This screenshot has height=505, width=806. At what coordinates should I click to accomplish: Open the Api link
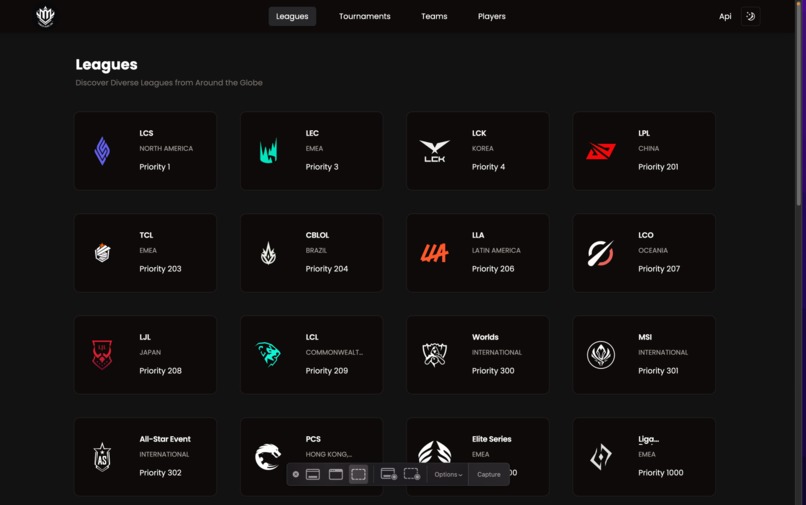coord(725,16)
